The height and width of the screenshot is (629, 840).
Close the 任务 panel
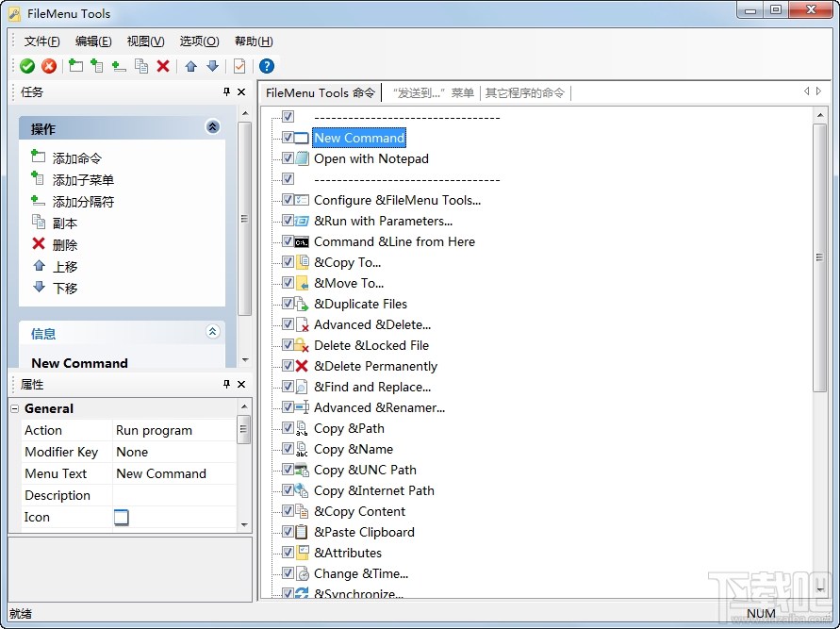(241, 92)
